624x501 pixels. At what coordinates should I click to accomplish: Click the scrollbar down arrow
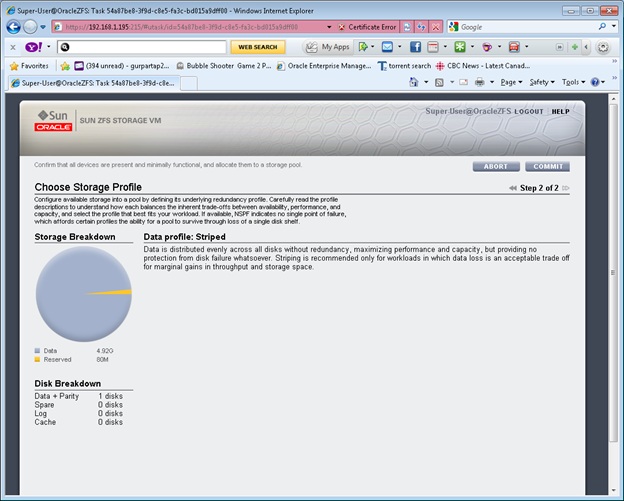pos(613,490)
